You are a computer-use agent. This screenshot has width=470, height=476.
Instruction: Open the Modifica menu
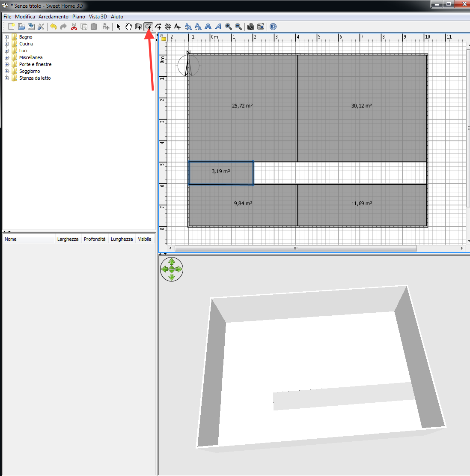[25, 17]
